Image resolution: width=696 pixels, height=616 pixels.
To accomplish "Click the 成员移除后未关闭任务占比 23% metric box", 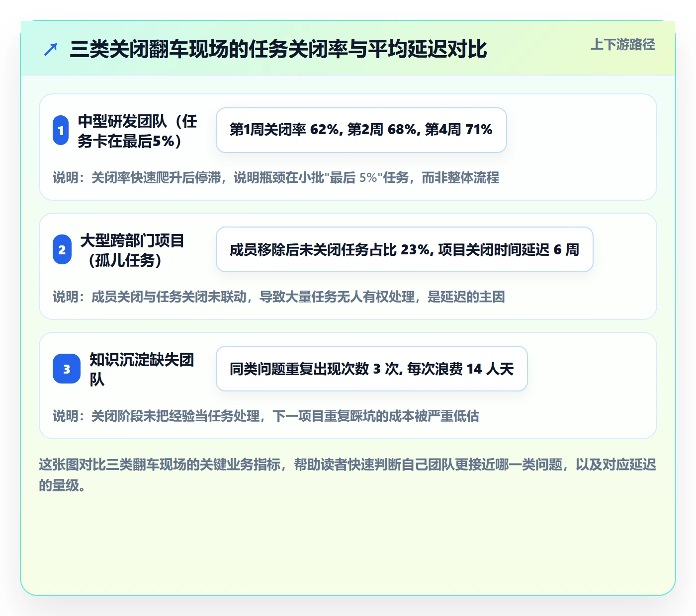I will click(x=405, y=249).
